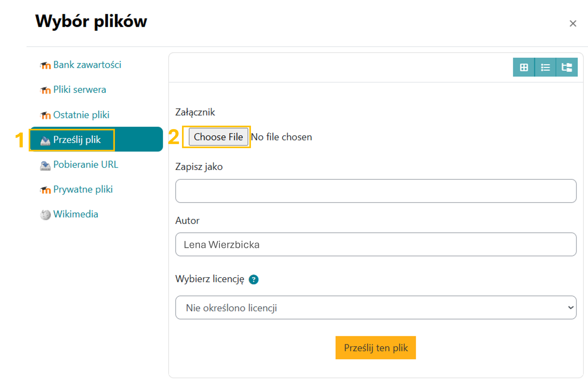Screen dimensions: 588x383
Task: Click Prześlij ten plik button
Action: pyautogui.click(x=376, y=348)
